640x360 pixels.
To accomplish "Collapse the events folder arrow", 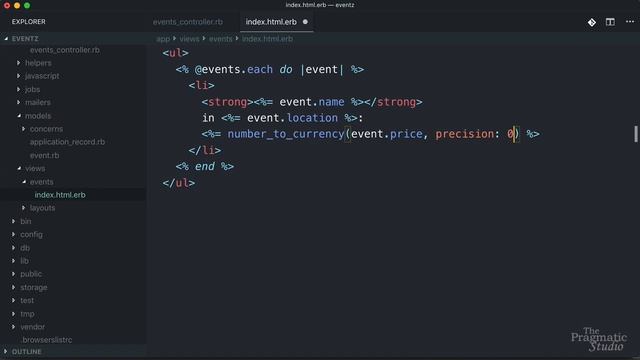I will (x=24, y=182).
